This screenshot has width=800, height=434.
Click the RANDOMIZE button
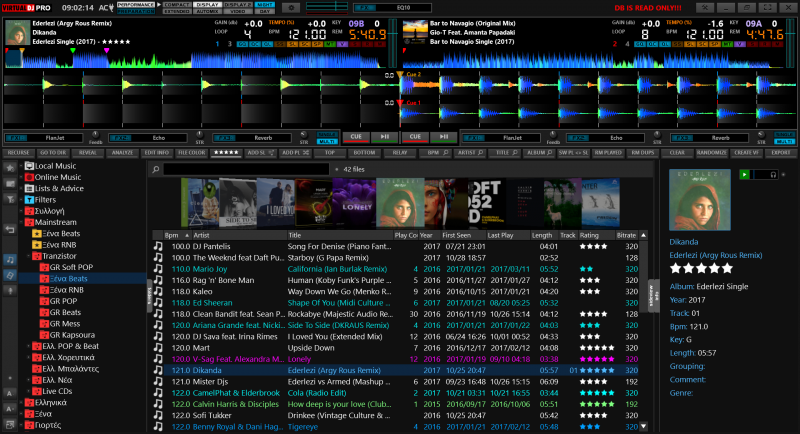click(711, 152)
